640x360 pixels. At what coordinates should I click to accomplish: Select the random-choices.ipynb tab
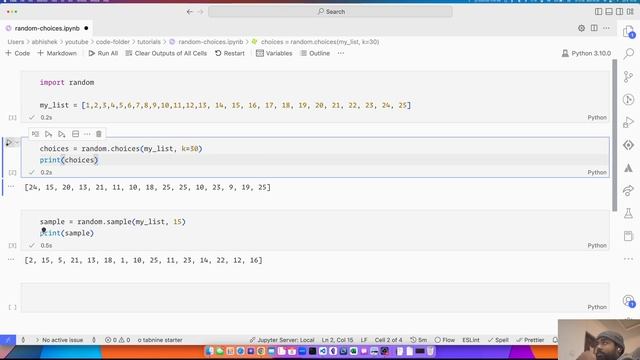(47, 28)
